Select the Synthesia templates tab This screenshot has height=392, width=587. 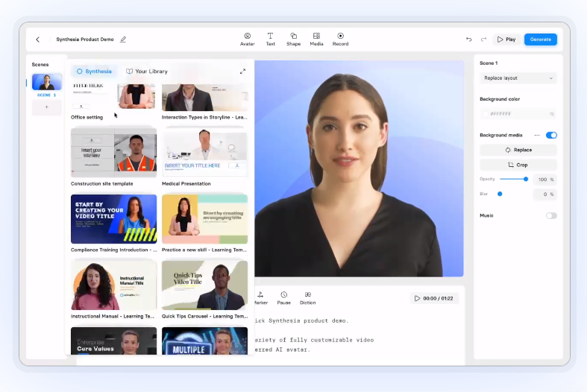94,72
